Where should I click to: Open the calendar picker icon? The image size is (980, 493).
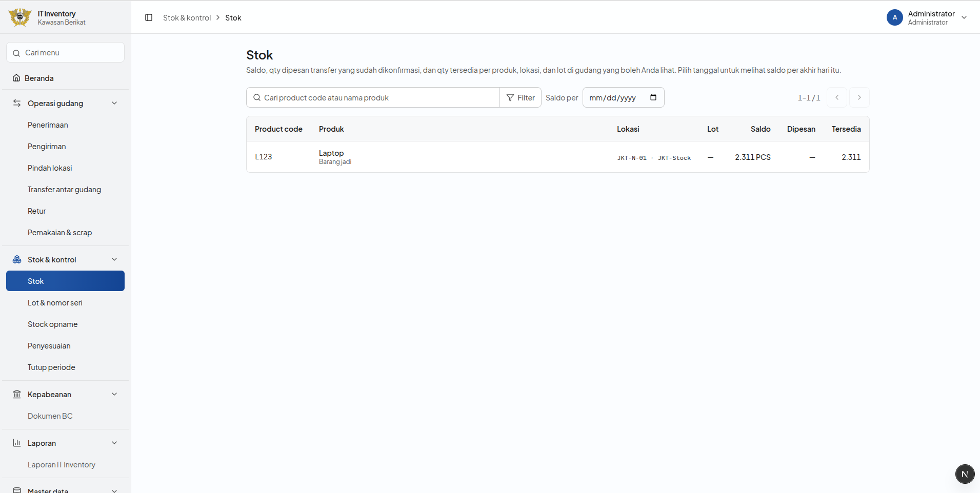click(653, 97)
